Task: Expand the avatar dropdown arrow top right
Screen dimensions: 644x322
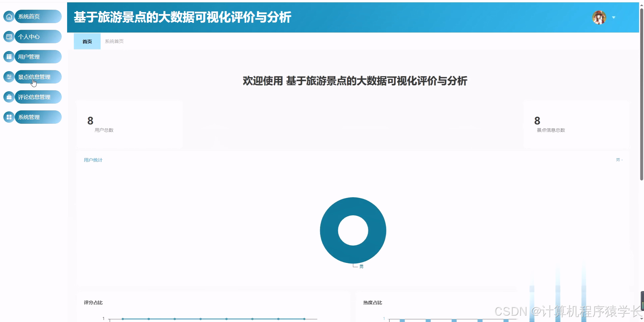Action: tap(614, 17)
